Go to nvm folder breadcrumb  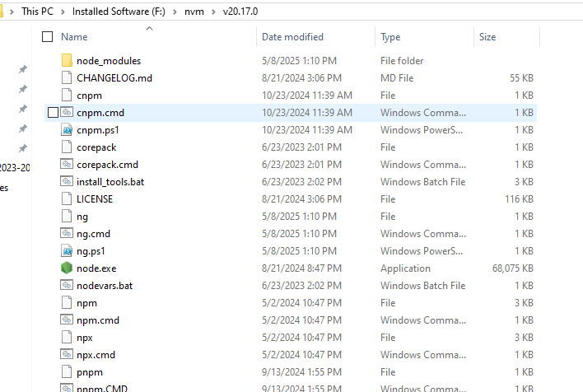(x=194, y=12)
